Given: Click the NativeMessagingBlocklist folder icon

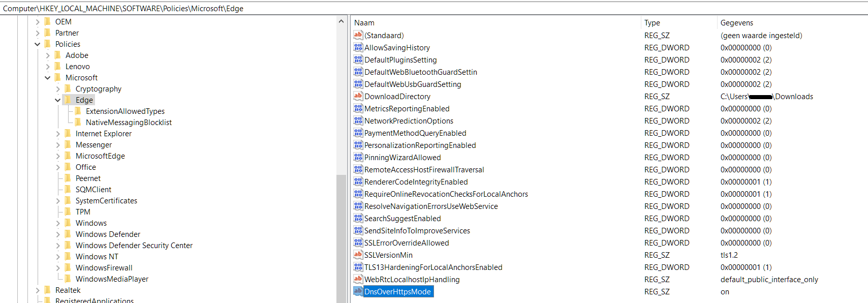Looking at the screenshot, I should point(78,122).
